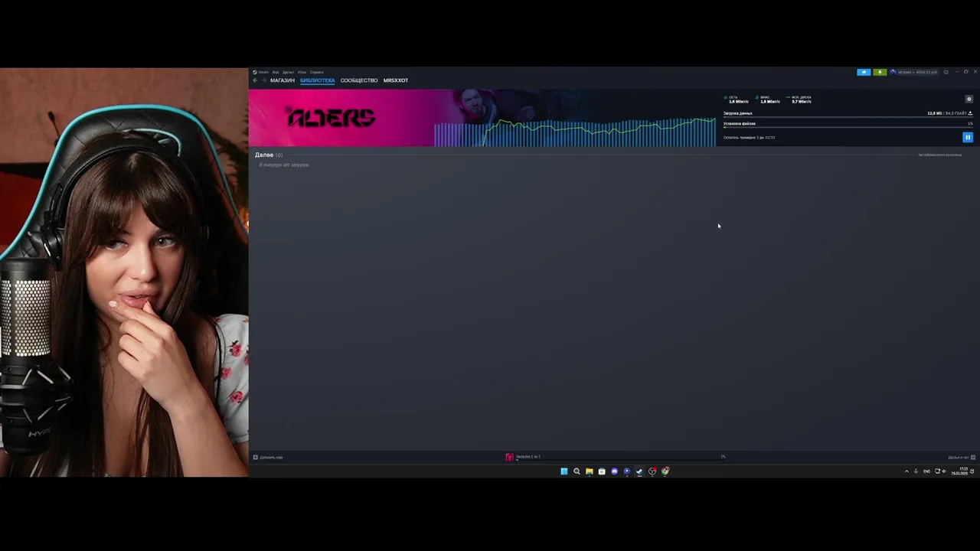This screenshot has width=980, height=551.
Task: Open Windows Start menu
Action: [564, 471]
